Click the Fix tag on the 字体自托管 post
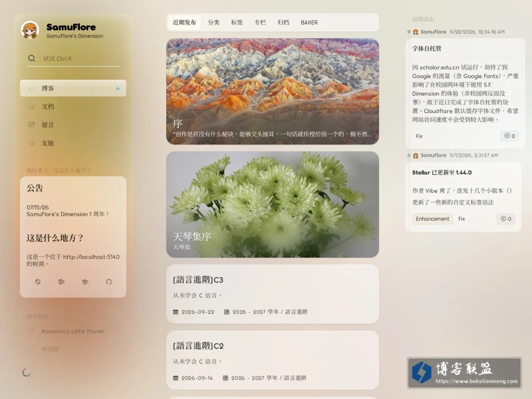Image resolution: width=532 pixels, height=399 pixels. (x=419, y=136)
